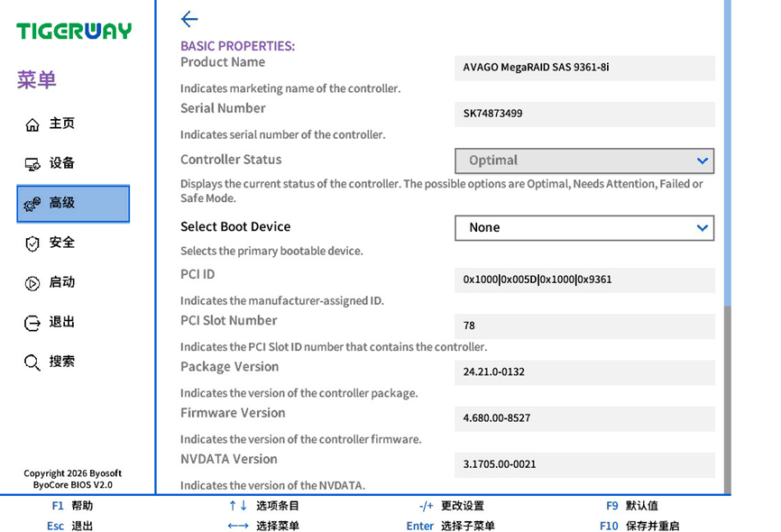The image size is (781, 532).
Task: Click the -/+ 更改设置 shortcut
Action: pos(451,506)
